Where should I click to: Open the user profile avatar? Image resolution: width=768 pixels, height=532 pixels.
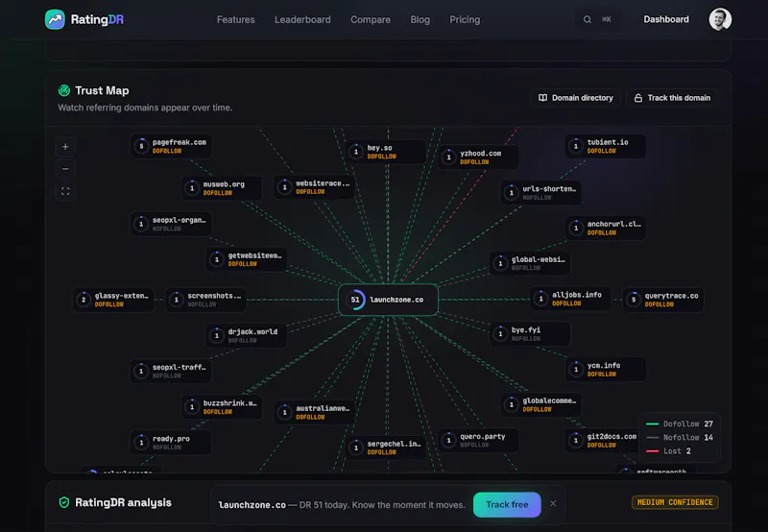click(x=720, y=19)
